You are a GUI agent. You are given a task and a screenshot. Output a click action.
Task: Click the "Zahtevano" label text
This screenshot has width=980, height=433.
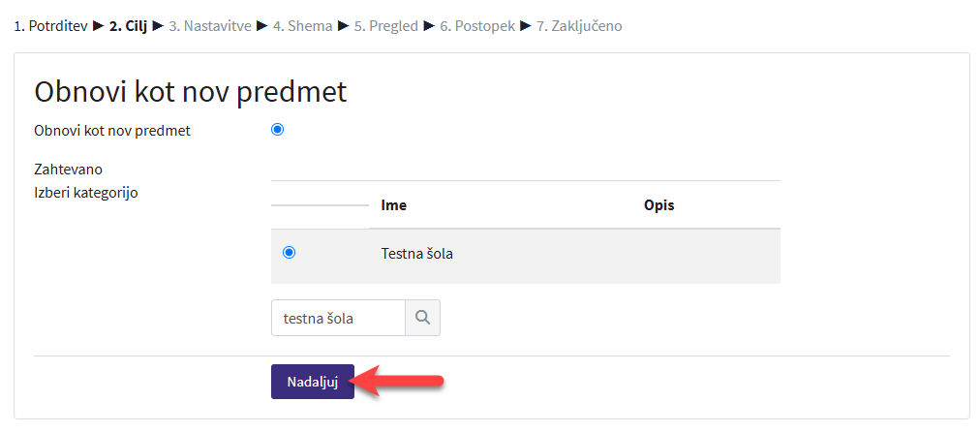68,170
